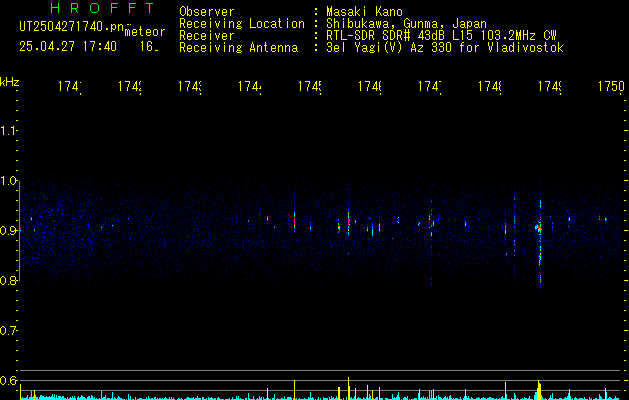
Task: Click the 1.0 kHz frequency axis label
Action: point(8,181)
